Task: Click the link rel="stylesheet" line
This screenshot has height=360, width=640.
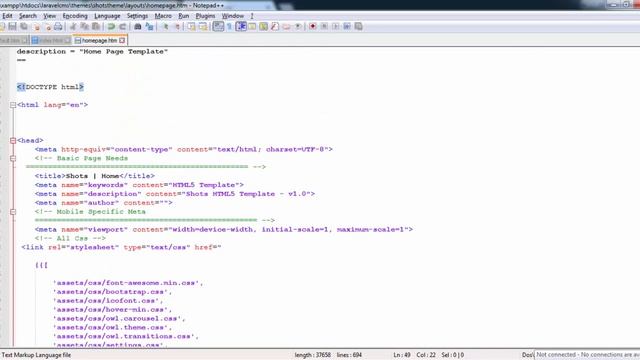Action: [x=121, y=247]
